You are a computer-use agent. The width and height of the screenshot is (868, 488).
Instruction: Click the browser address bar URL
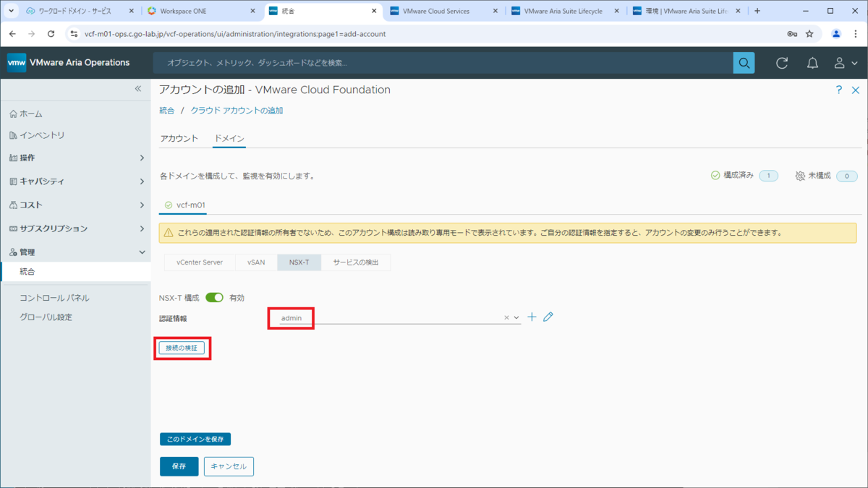click(x=235, y=34)
